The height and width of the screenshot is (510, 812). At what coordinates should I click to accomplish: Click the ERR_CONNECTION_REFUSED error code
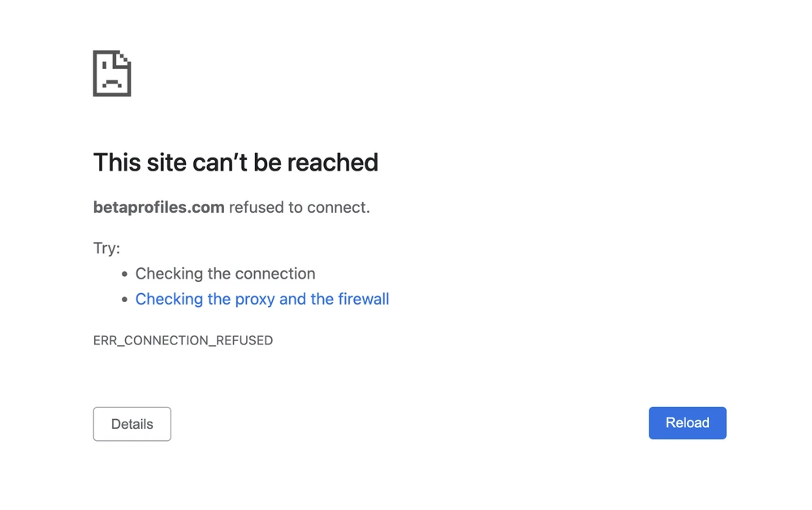click(183, 340)
